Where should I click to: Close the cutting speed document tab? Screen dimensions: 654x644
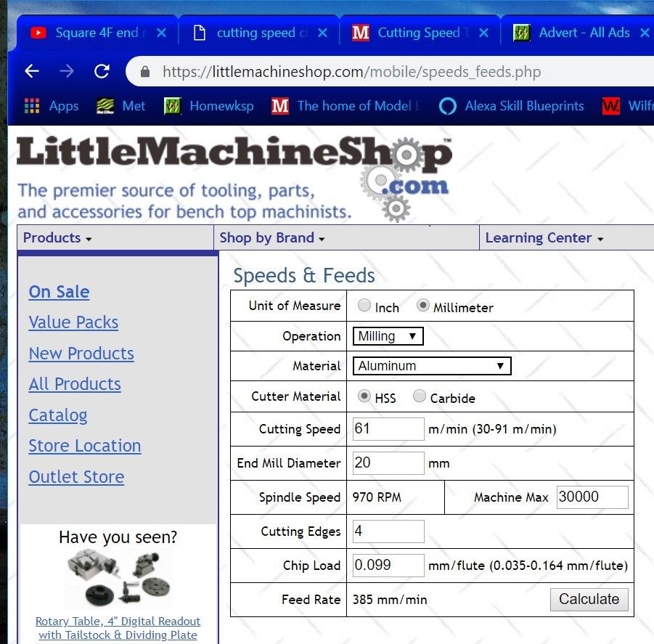pyautogui.click(x=322, y=33)
